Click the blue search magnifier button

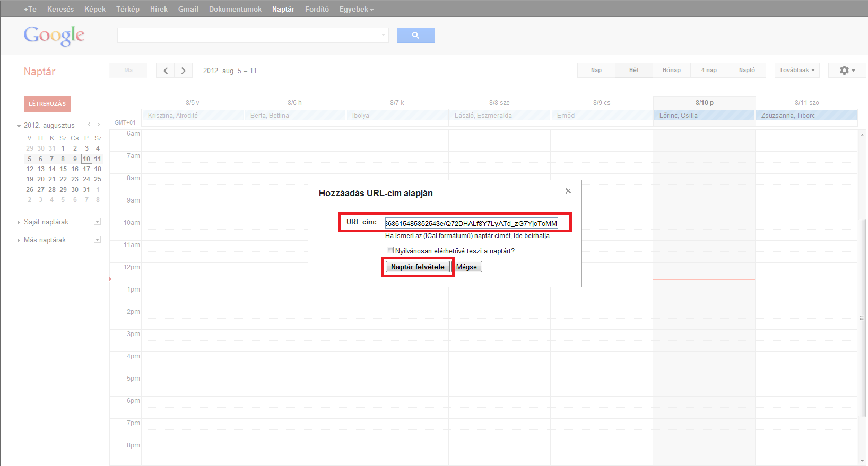point(415,35)
